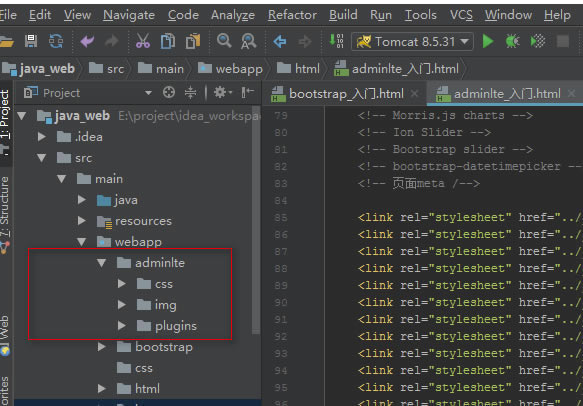Click the purple Undo arrow icon
This screenshot has height=406, width=583.
click(87, 41)
